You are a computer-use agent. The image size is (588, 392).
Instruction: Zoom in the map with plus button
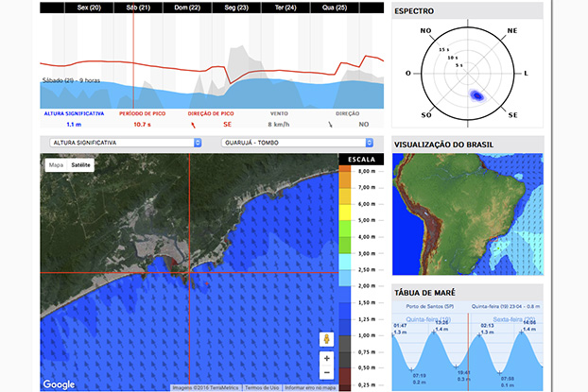(x=327, y=358)
